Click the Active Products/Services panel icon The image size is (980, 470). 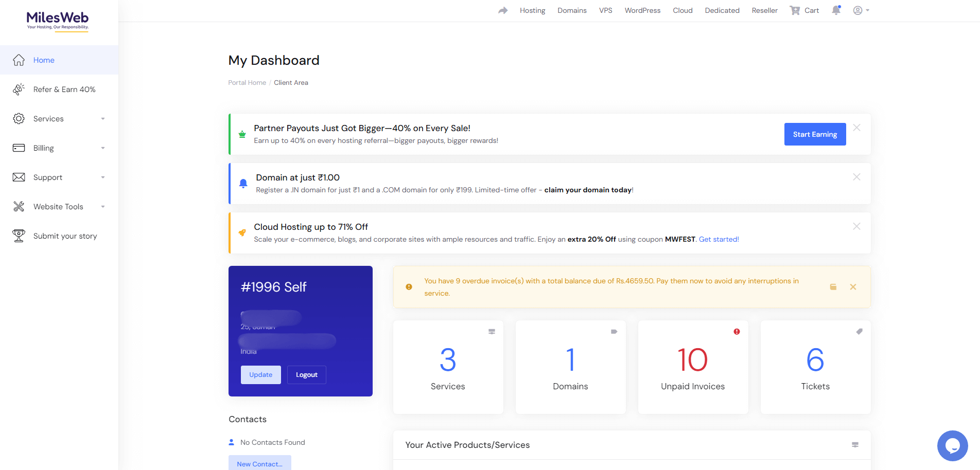pos(855,445)
